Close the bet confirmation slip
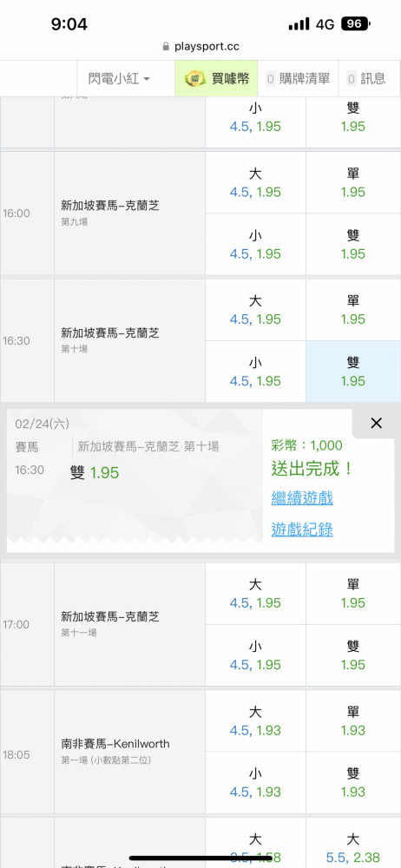 376,424
